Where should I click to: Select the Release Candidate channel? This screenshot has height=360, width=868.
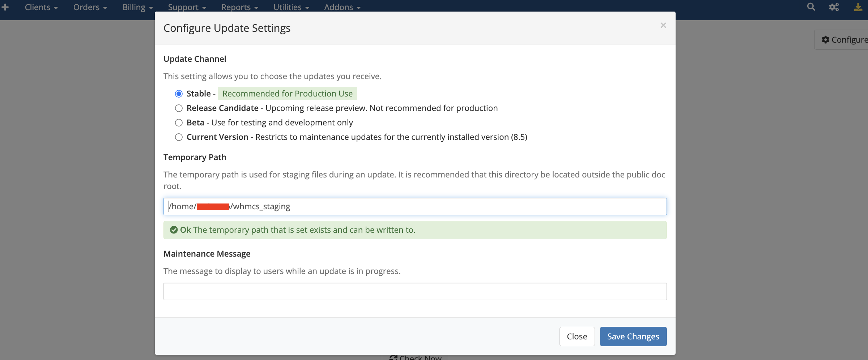[x=179, y=108]
